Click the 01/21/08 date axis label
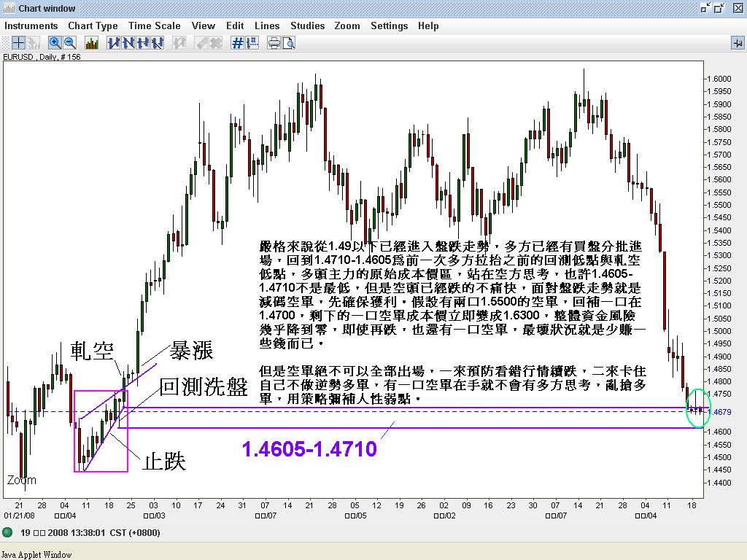The image size is (747, 560). 19,516
